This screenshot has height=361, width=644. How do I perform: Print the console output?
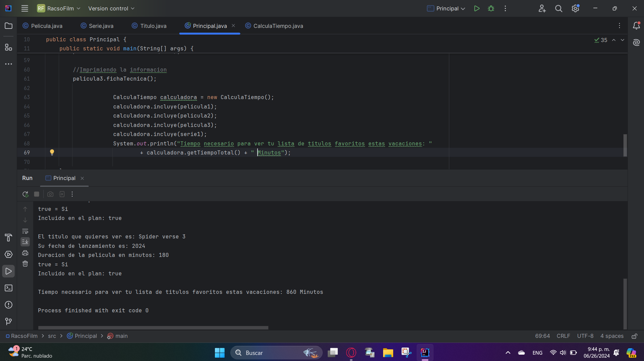pyautogui.click(x=25, y=253)
